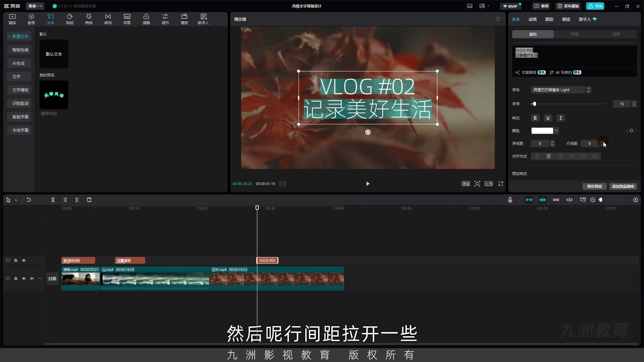Click the microphone record icon

(x=510, y=200)
